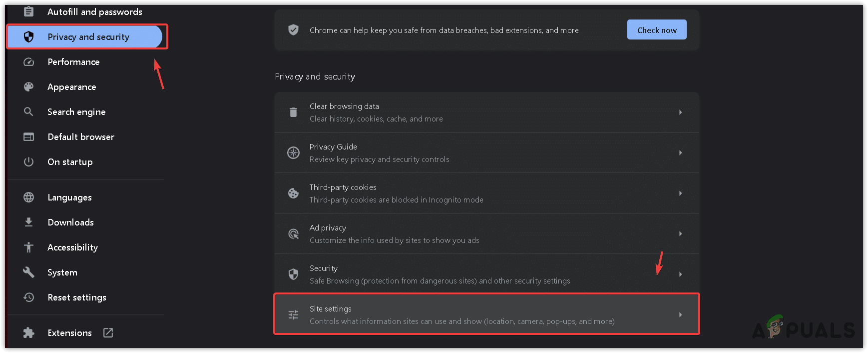Select Reset settings in the sidebar
The width and height of the screenshot is (868, 353).
[77, 297]
